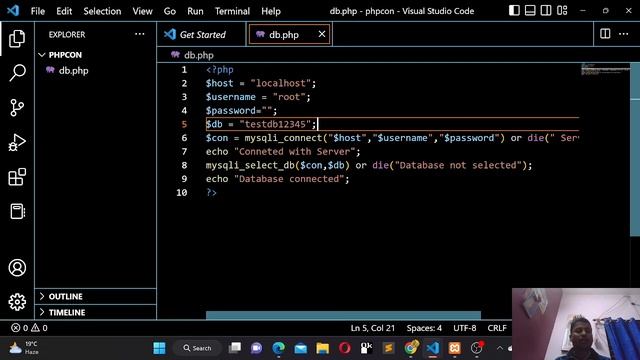Open the customize layout icon
Image resolution: width=640 pixels, height=360 pixels.
[x=562, y=11]
